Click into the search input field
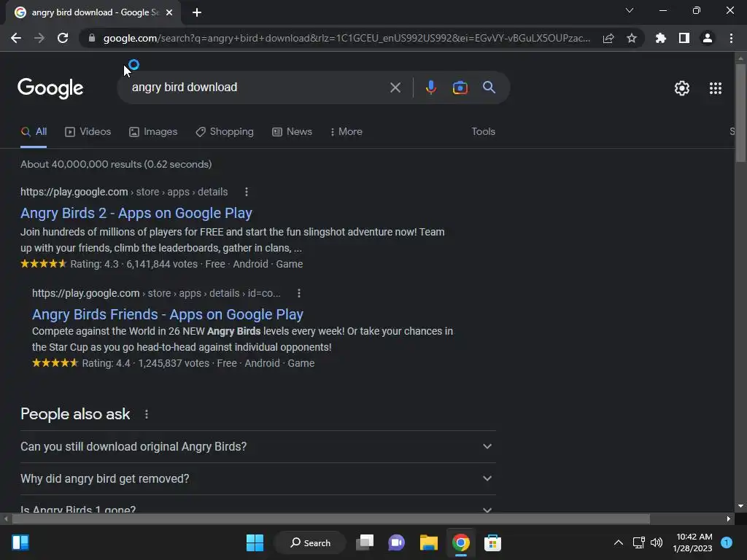Screen dimensions: 747x560 click(x=258, y=87)
